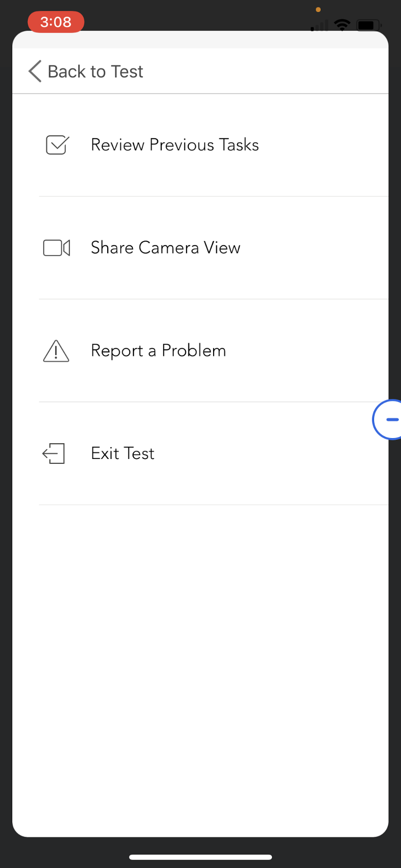Screen dimensions: 401x868
Task: Tap the red 3:08 recording time pill
Action: [56, 22]
